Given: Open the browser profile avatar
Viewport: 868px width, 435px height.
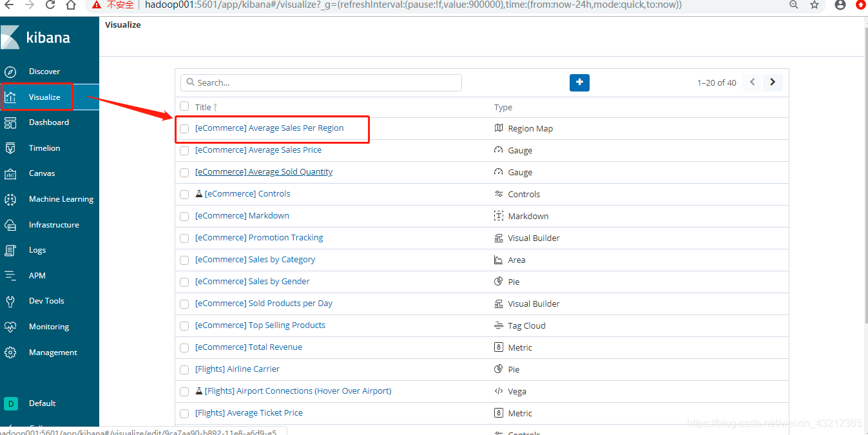Looking at the screenshot, I should tap(840, 5).
